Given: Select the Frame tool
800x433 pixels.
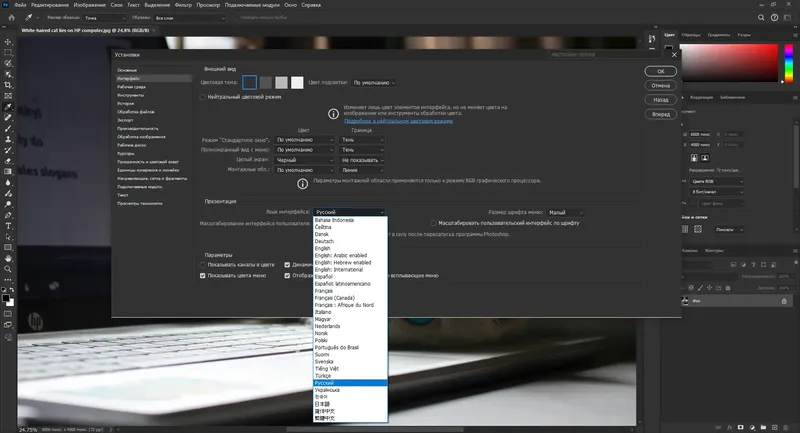Looking at the screenshot, I should (x=8, y=96).
